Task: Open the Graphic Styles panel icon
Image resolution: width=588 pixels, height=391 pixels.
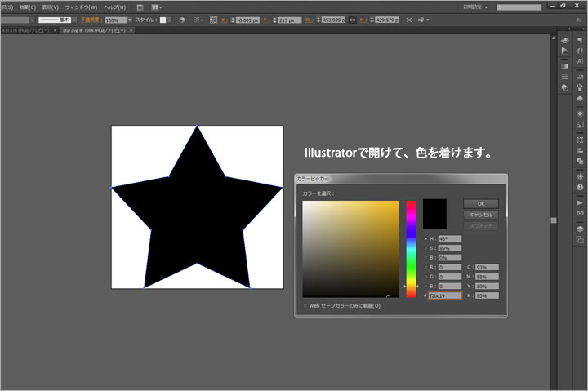Action: [580, 124]
